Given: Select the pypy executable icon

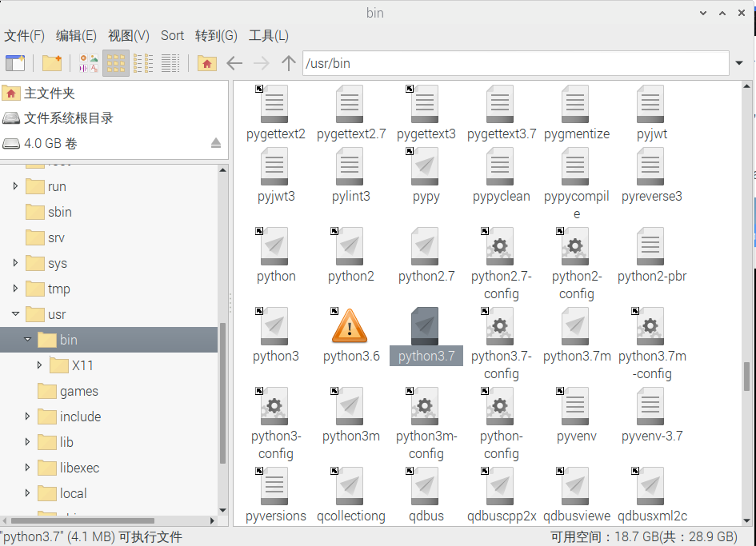Looking at the screenshot, I should pos(425,167).
